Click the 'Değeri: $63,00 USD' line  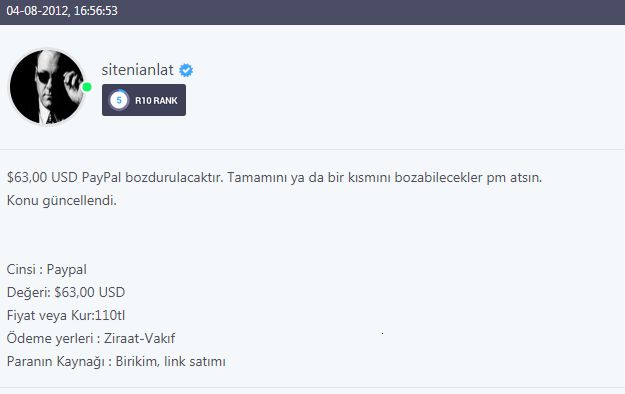coord(66,292)
